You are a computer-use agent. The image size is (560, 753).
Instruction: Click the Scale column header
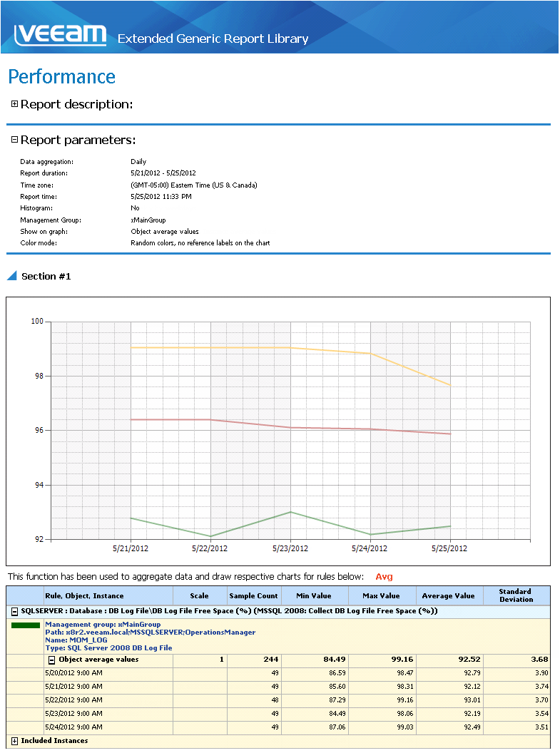(x=199, y=595)
